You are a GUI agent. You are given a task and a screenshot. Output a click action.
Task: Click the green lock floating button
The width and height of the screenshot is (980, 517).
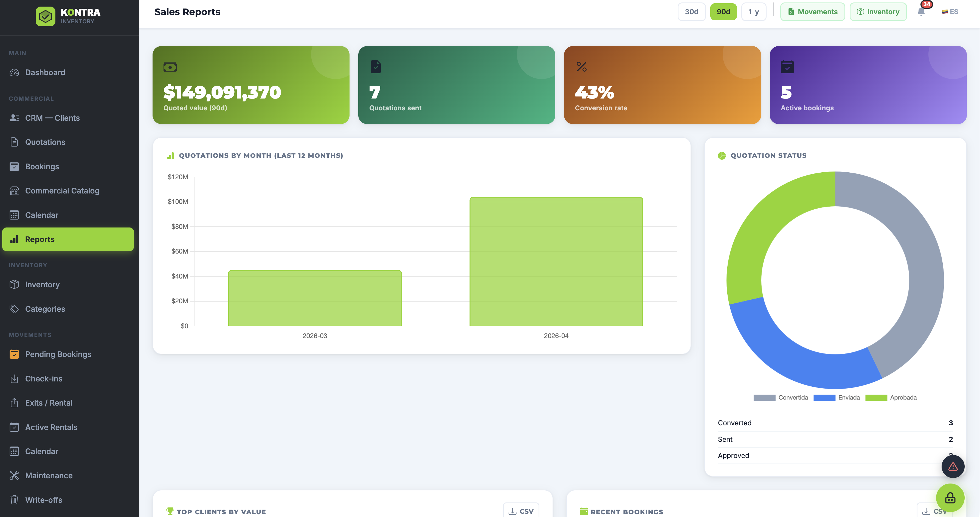point(950,498)
